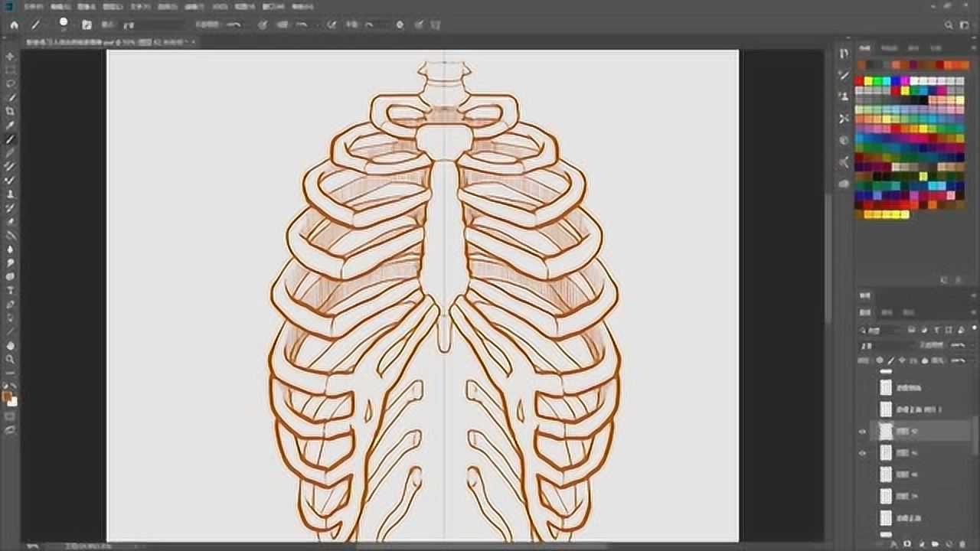This screenshot has height=551, width=980.
Task: Click the foreground color swatch
Action: click(7, 396)
